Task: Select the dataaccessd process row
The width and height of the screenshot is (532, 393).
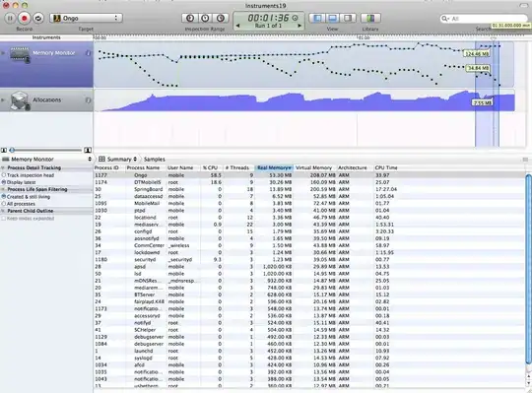Action: tap(309, 196)
